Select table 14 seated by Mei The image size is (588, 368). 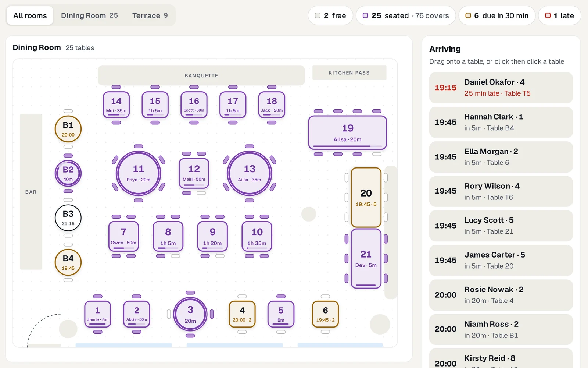point(116,105)
